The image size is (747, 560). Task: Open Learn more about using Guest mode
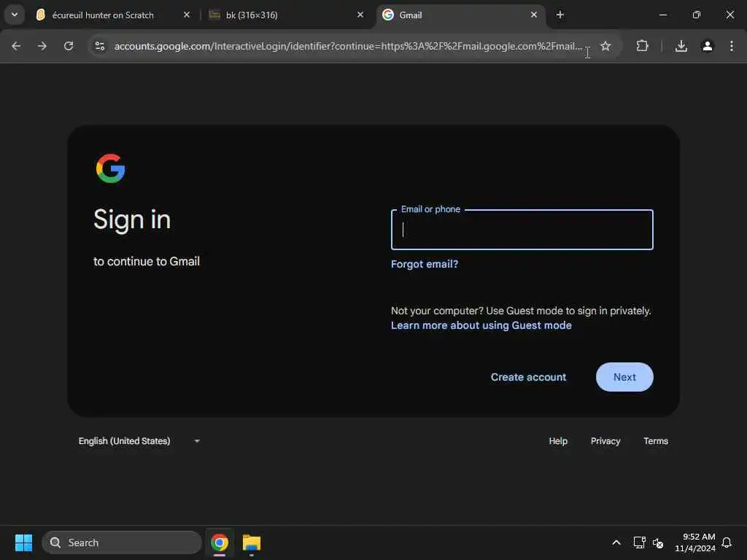click(x=481, y=325)
